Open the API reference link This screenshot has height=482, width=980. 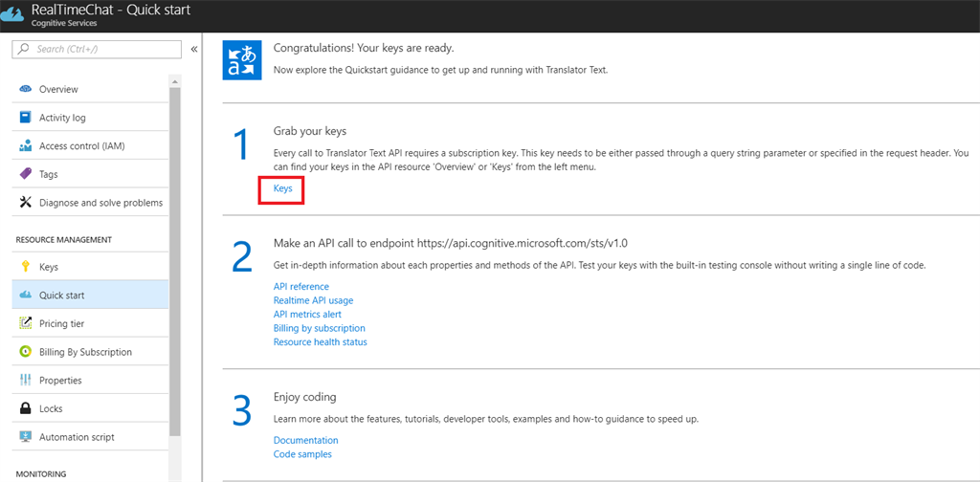tap(301, 287)
